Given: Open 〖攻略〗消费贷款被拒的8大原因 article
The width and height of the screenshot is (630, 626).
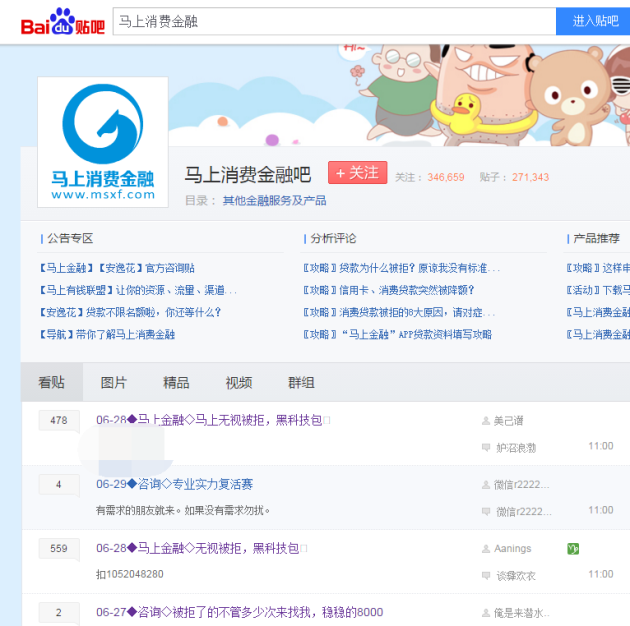Looking at the screenshot, I should (x=399, y=312).
